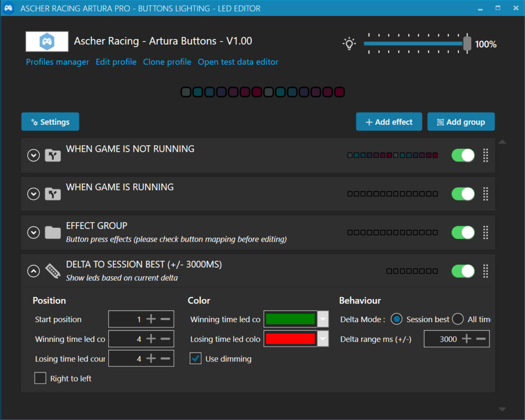Click the main LED preview strip under profile links
525x420 pixels.
click(x=262, y=92)
